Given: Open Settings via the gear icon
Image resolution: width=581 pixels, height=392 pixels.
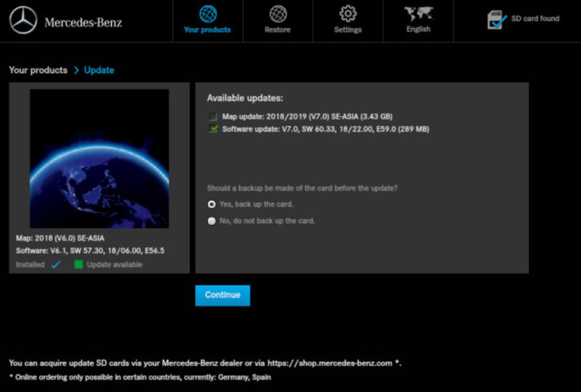Looking at the screenshot, I should pos(348,14).
